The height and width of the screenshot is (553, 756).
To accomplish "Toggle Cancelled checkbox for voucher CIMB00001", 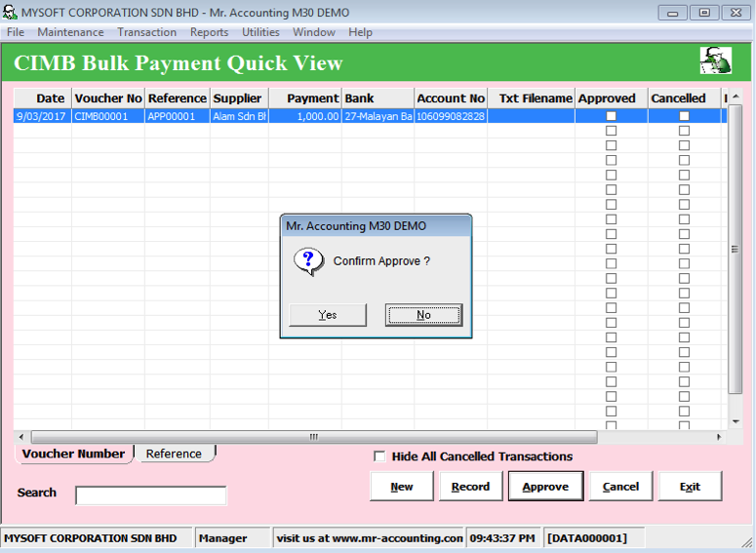I will coord(684,116).
